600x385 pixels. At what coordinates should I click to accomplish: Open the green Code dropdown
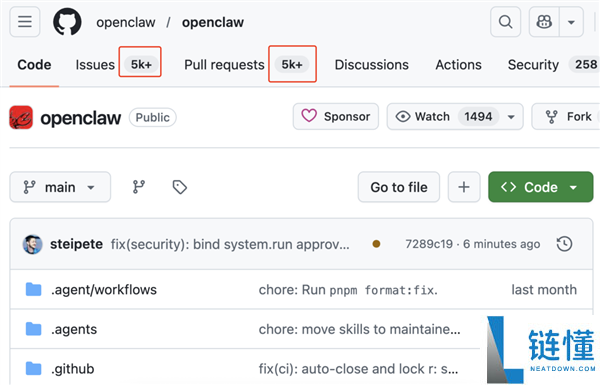tap(541, 187)
